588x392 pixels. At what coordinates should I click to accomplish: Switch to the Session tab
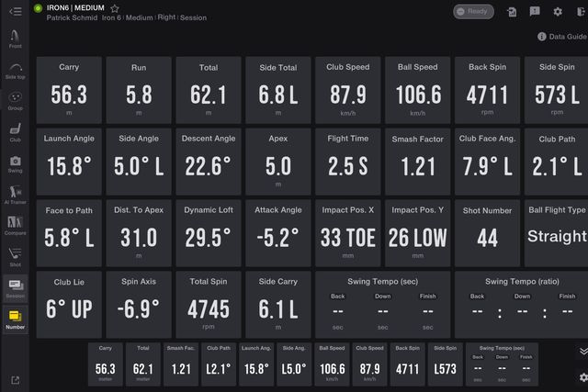15,288
